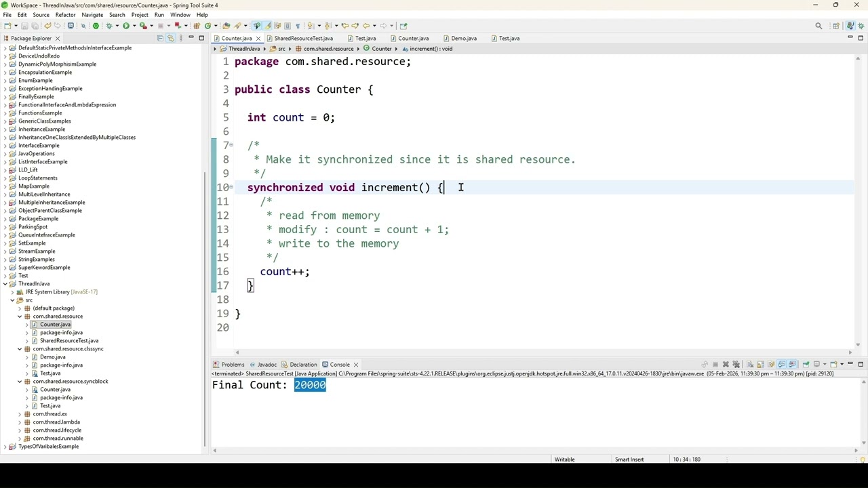Screen dimensions: 868x488
Task: Remove all terminated launches in Console
Action: pyautogui.click(x=736, y=365)
